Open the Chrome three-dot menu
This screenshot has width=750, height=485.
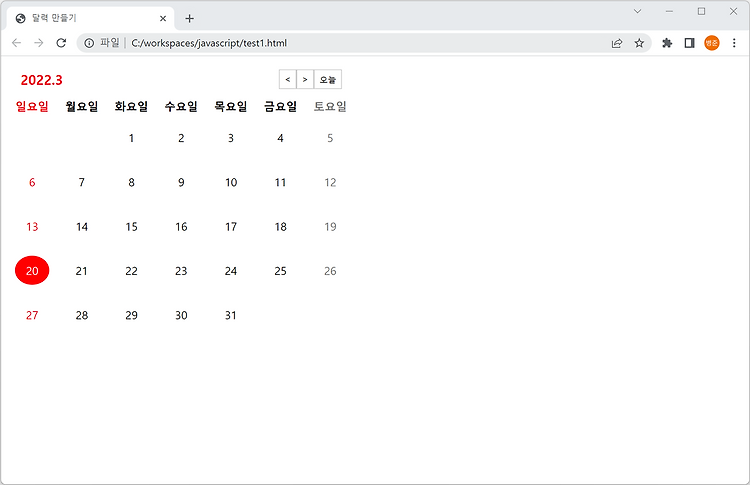pyautogui.click(x=734, y=43)
